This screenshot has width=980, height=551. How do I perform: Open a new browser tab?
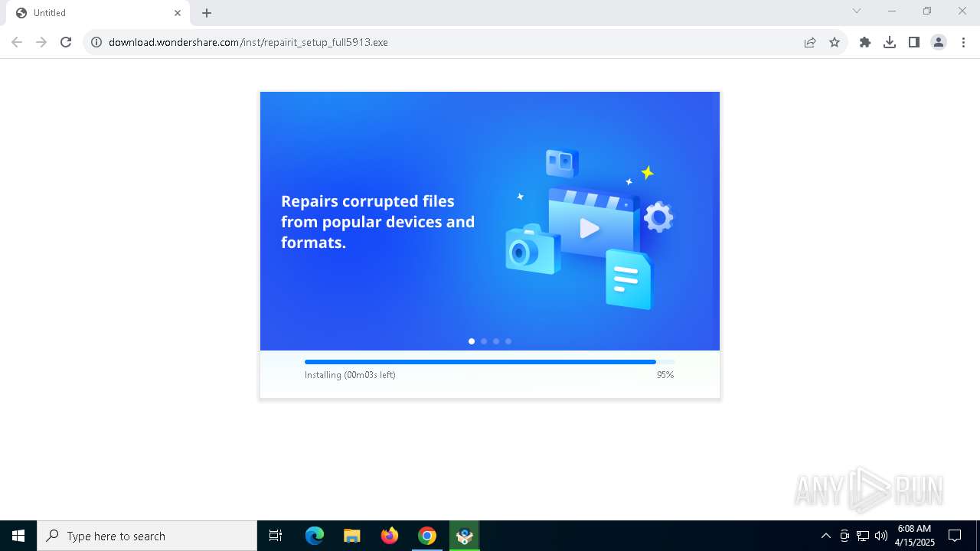[207, 13]
